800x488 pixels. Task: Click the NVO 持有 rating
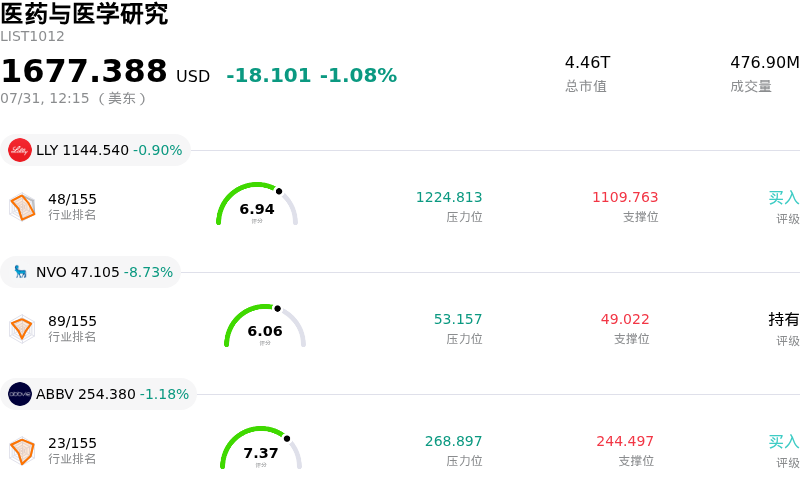pos(784,320)
